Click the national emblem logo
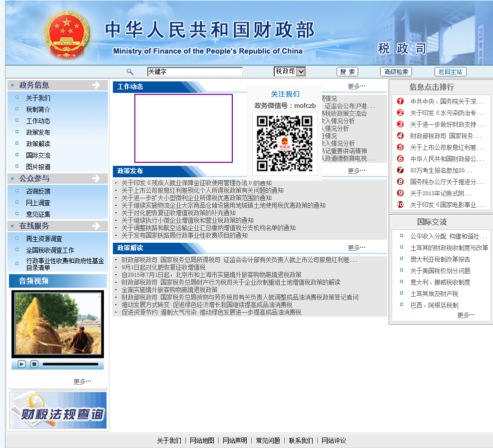 coord(66,34)
